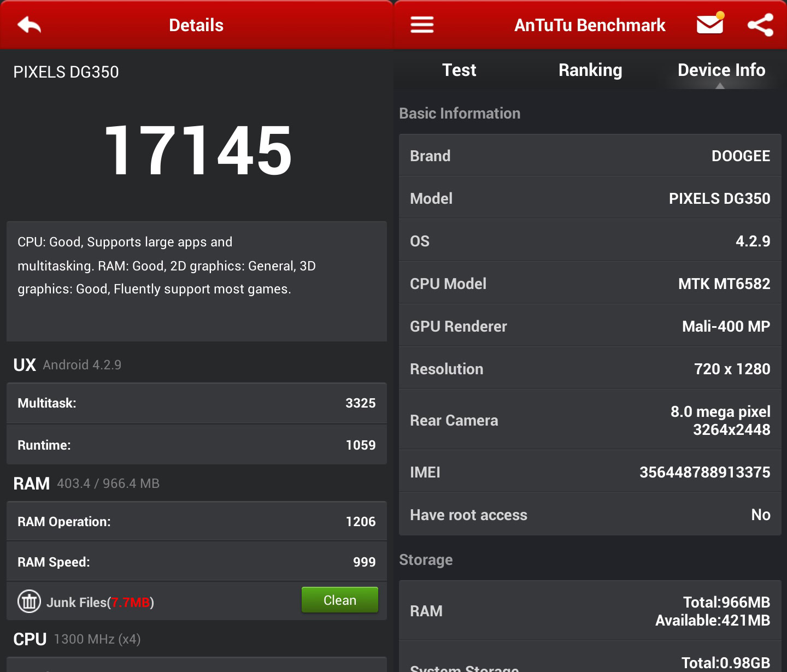Tap the RAM Speed row
787x672 pixels.
tap(197, 562)
